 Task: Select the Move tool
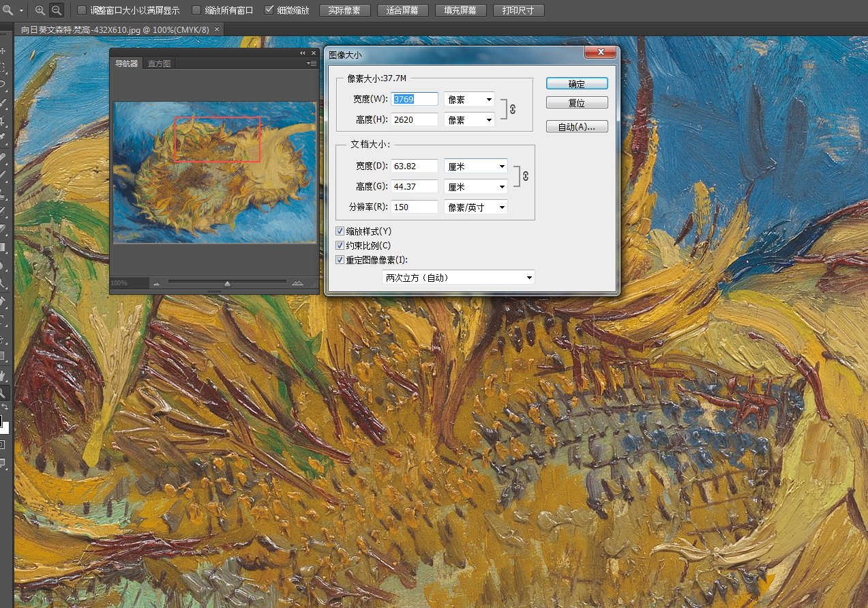pos(3,50)
